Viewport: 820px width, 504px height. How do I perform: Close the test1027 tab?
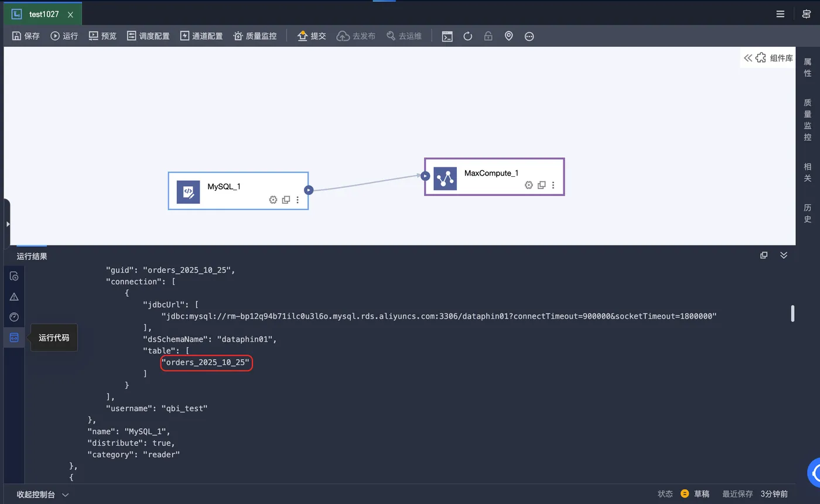[x=70, y=15]
